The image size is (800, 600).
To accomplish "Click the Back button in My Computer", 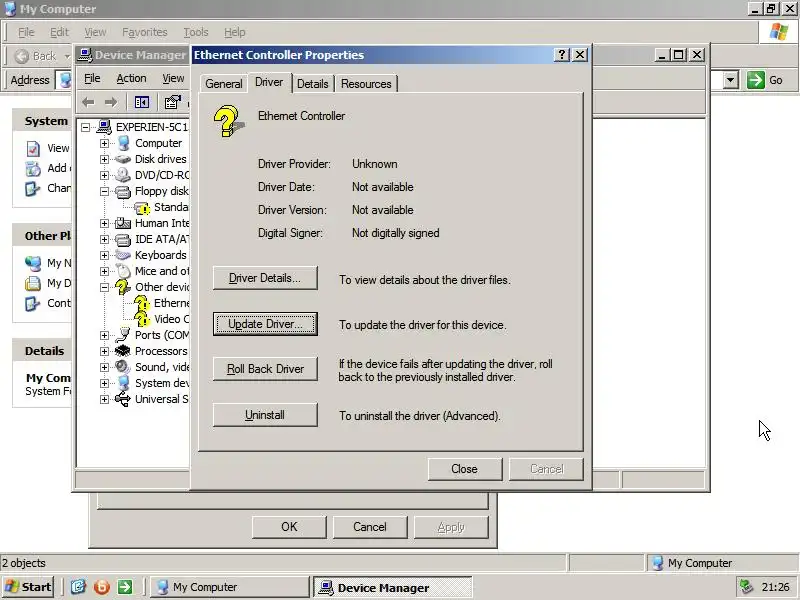I will (36, 56).
